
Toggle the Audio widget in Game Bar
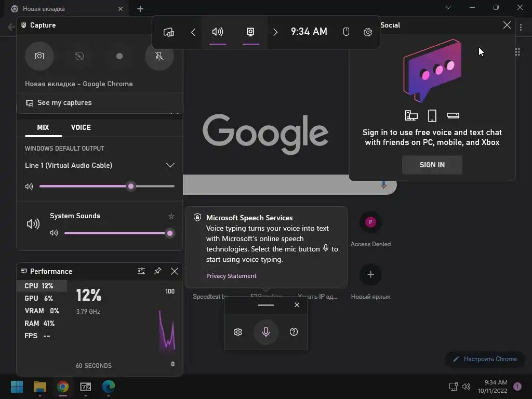[x=218, y=32]
